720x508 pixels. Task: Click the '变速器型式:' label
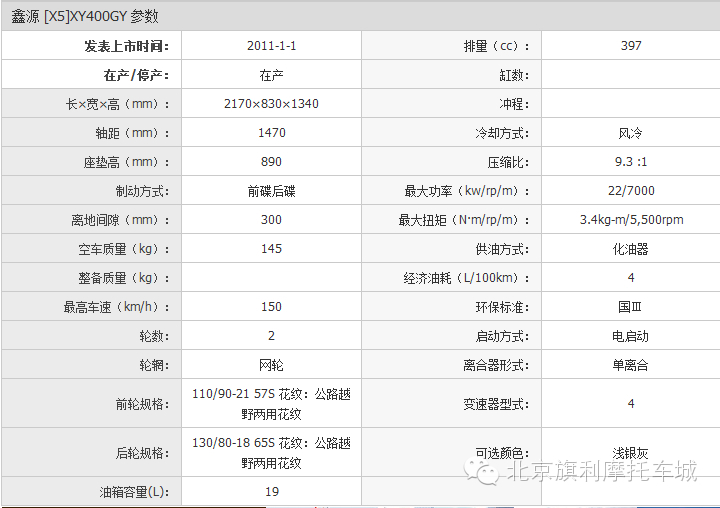(496, 404)
